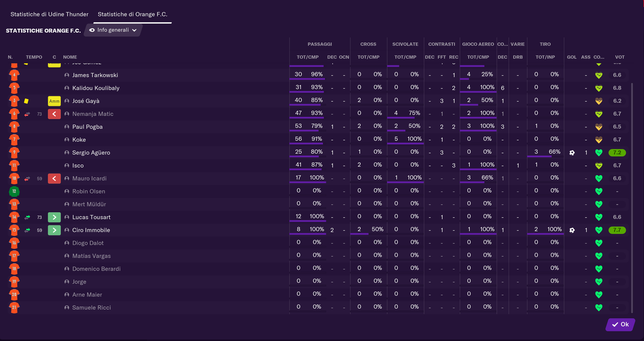This screenshot has width=644, height=341.
Task: Click Lucas Tousart's substituted-on green arrow badge
Action: (x=54, y=217)
